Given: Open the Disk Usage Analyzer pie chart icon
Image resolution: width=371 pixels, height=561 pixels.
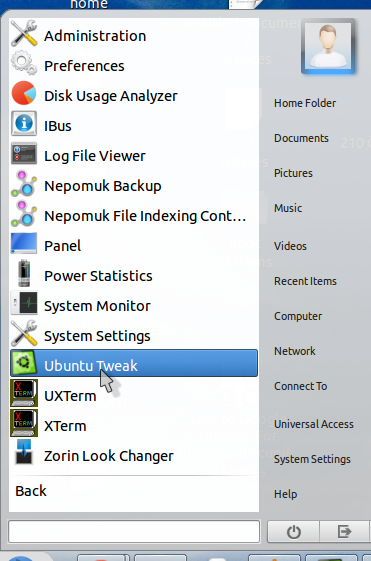Looking at the screenshot, I should (x=24, y=93).
